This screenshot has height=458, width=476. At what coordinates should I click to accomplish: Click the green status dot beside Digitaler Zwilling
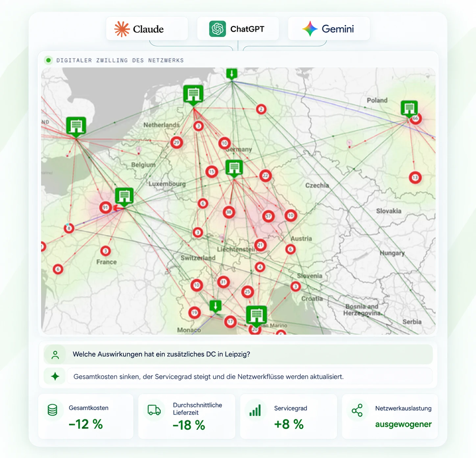49,60
